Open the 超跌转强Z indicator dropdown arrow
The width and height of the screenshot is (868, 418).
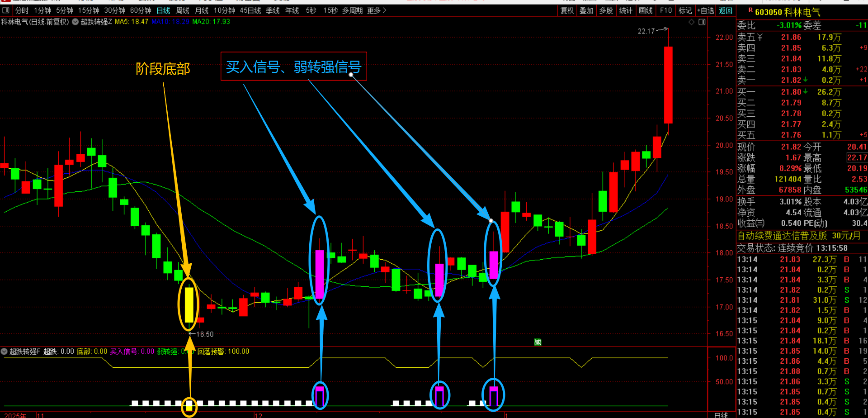pos(75,22)
